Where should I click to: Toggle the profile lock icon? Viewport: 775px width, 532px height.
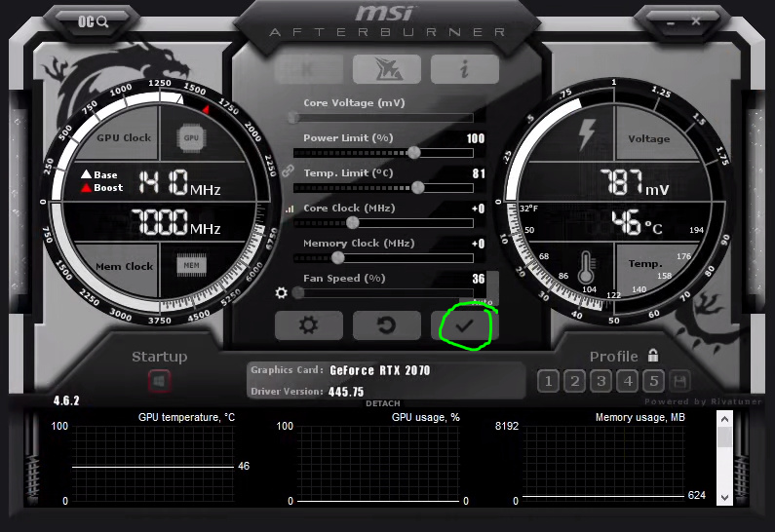(x=653, y=356)
